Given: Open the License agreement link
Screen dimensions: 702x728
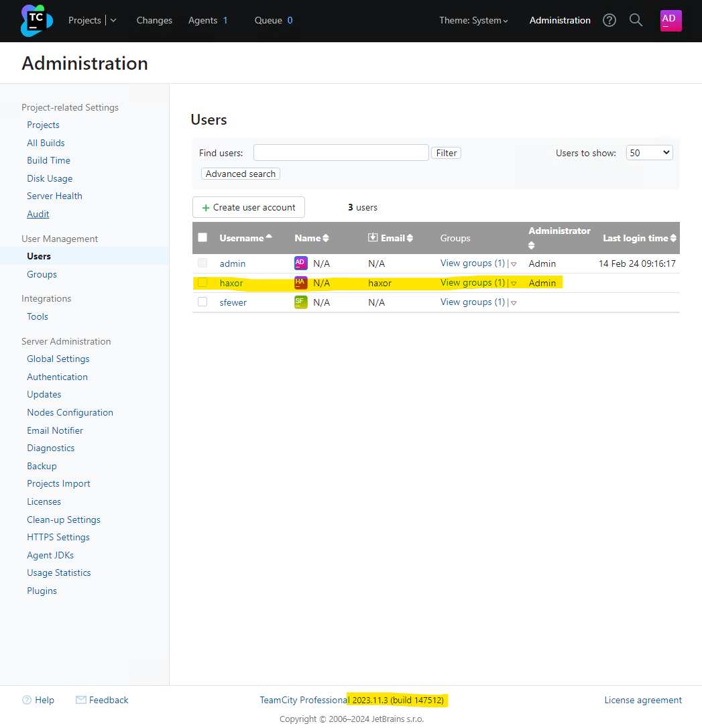Looking at the screenshot, I should click(643, 699).
